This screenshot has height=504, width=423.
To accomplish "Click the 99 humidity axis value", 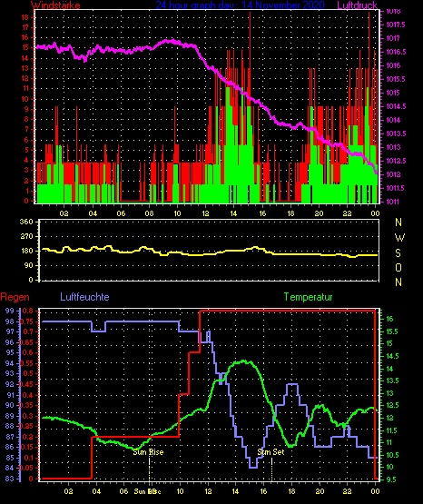I will [10, 311].
